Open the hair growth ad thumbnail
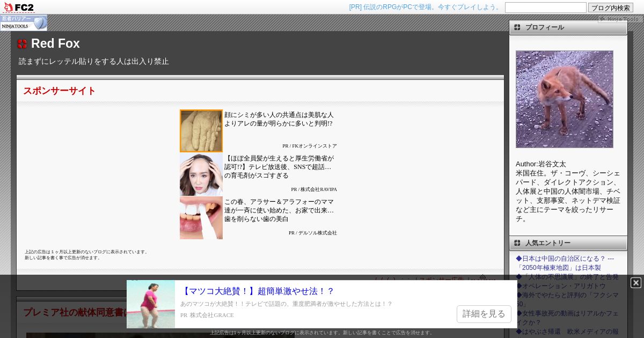This screenshot has width=644, height=338. (x=201, y=174)
